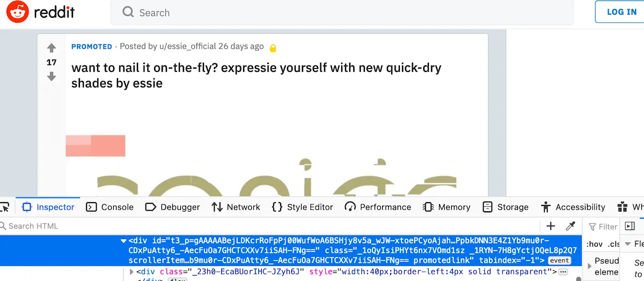Click the yellow lock icon on the post

pos(273,48)
